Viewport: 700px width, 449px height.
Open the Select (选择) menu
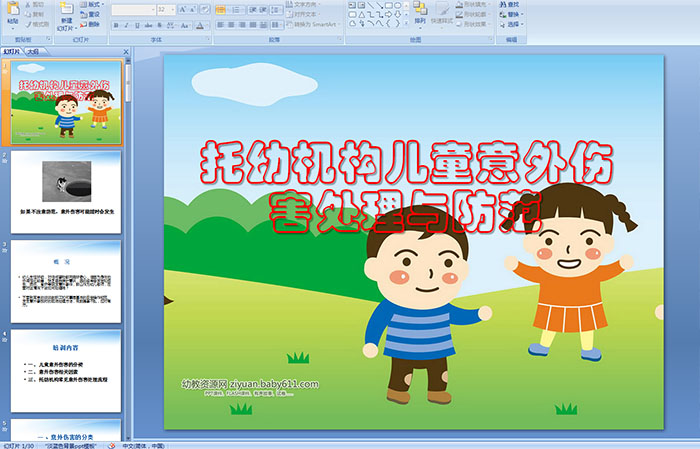[512, 24]
